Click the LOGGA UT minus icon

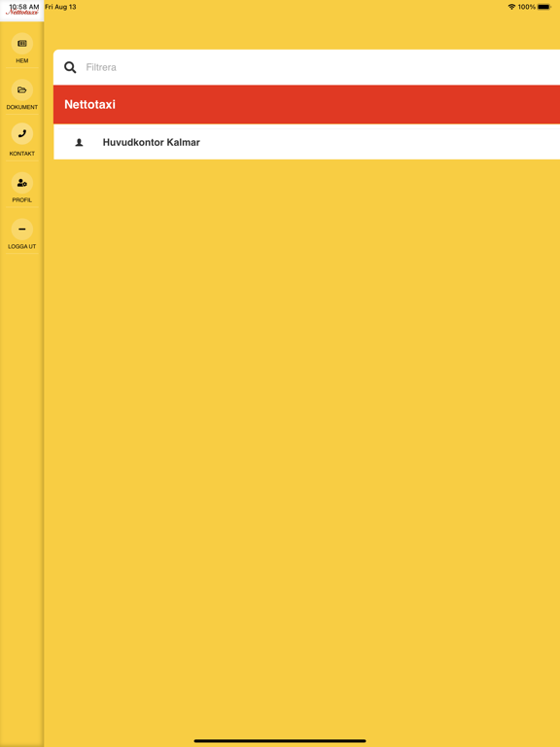[x=22, y=230]
